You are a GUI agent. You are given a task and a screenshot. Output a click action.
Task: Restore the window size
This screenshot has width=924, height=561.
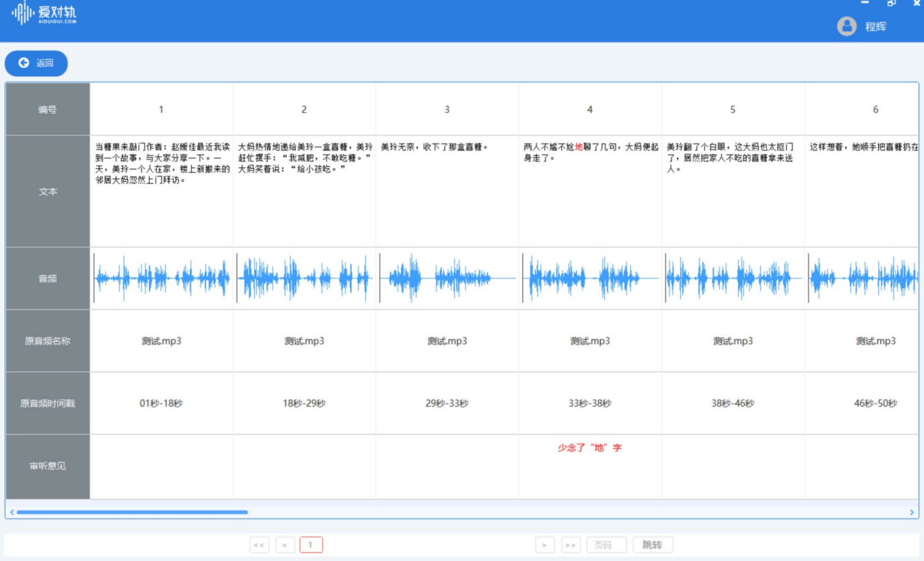pos(891,3)
